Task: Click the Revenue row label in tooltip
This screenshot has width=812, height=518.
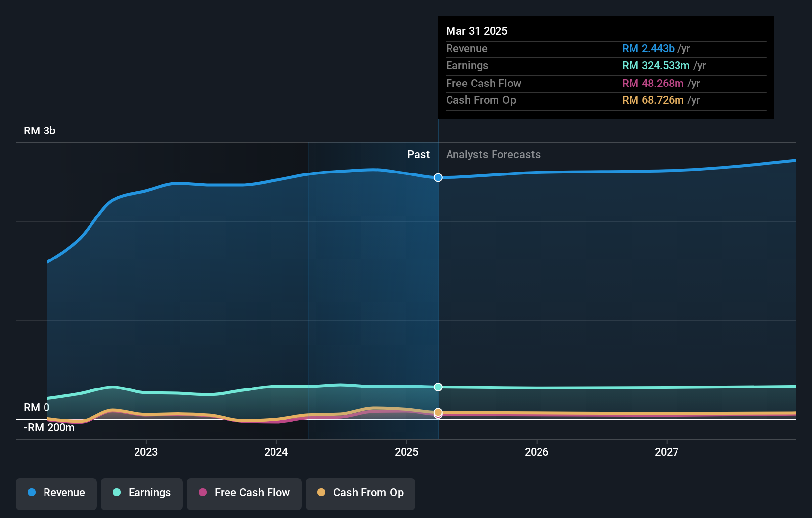Action: (466, 48)
